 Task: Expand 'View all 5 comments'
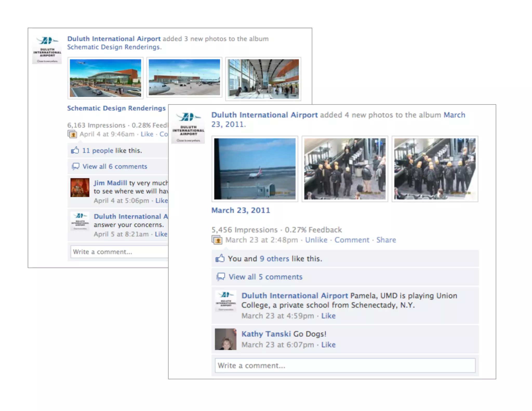pyautogui.click(x=265, y=277)
